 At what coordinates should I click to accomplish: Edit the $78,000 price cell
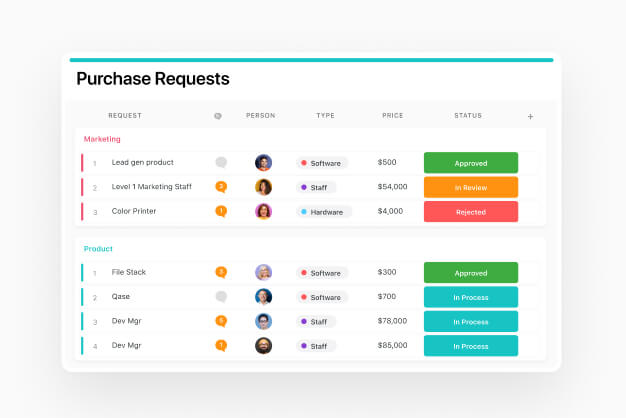392,321
